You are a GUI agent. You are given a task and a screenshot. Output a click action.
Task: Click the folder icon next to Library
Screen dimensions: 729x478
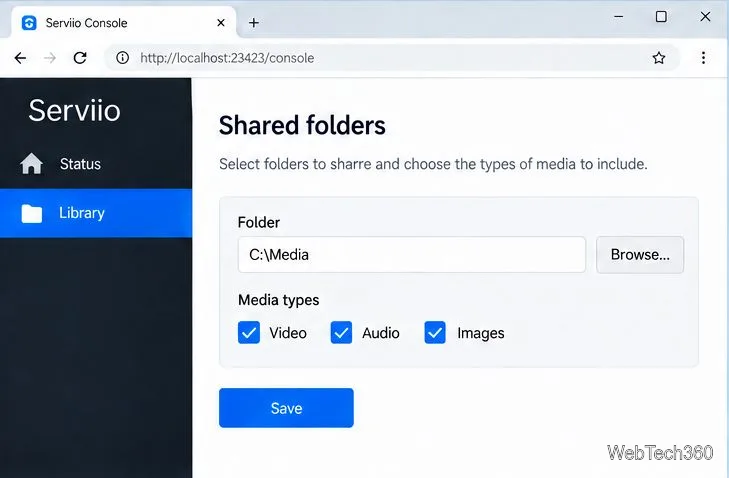coord(32,213)
